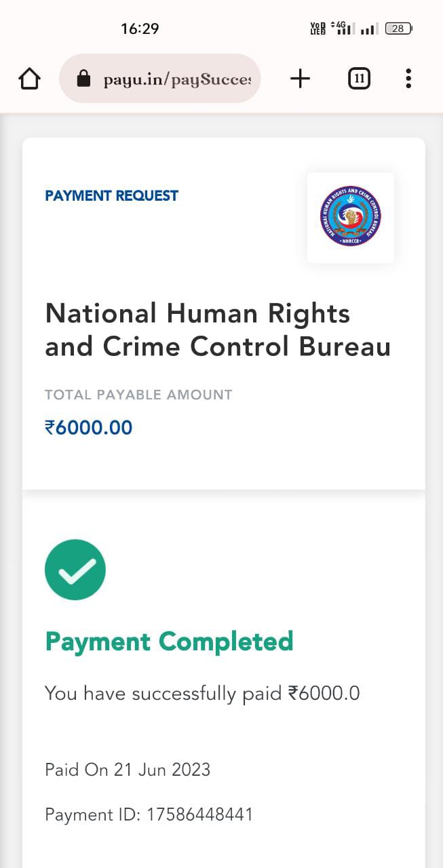Click the padlock site security icon

coord(83,79)
